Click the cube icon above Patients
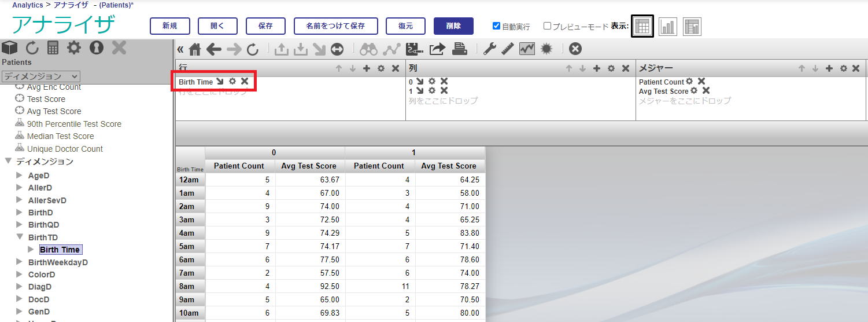 pyautogui.click(x=10, y=48)
